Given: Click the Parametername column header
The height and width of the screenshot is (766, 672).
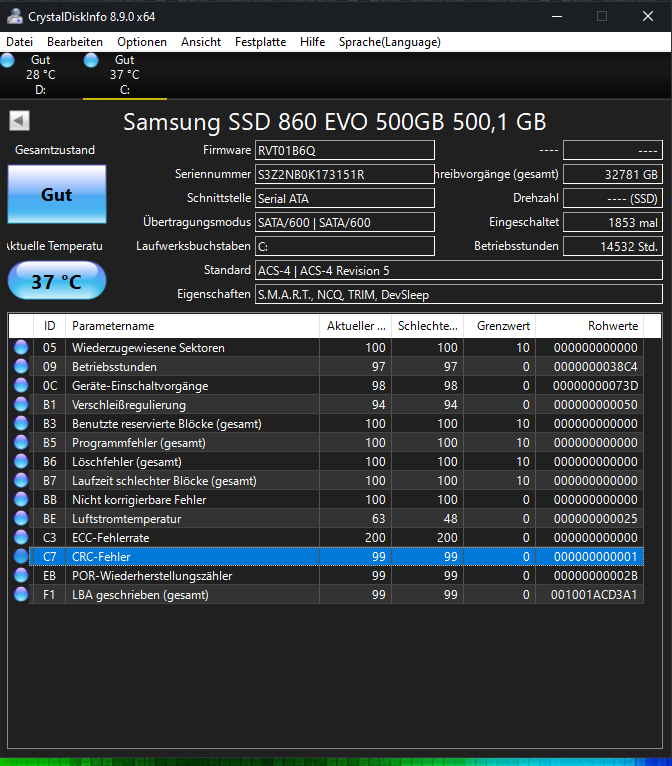Looking at the screenshot, I should (x=192, y=326).
